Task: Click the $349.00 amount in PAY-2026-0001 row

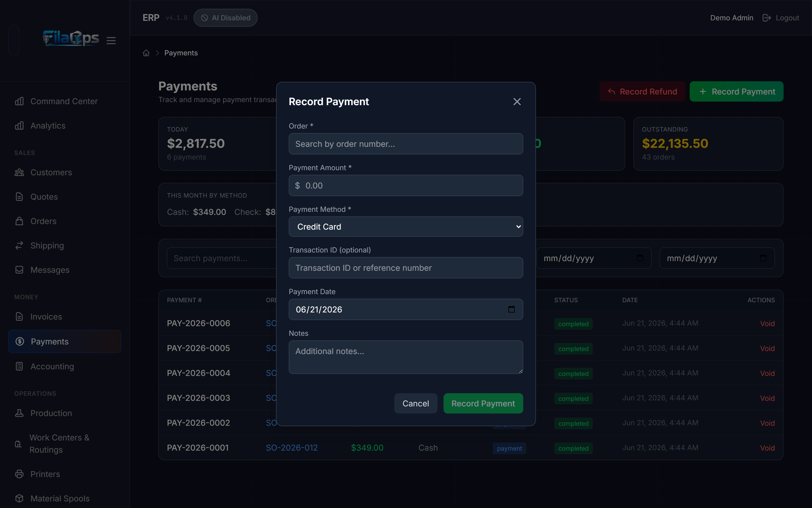Action: [x=367, y=448]
